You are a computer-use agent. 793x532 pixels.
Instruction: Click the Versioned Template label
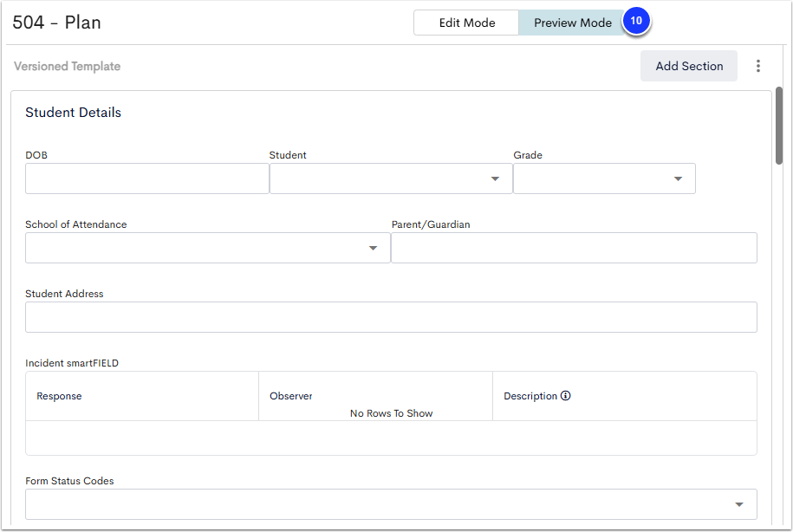coord(68,66)
